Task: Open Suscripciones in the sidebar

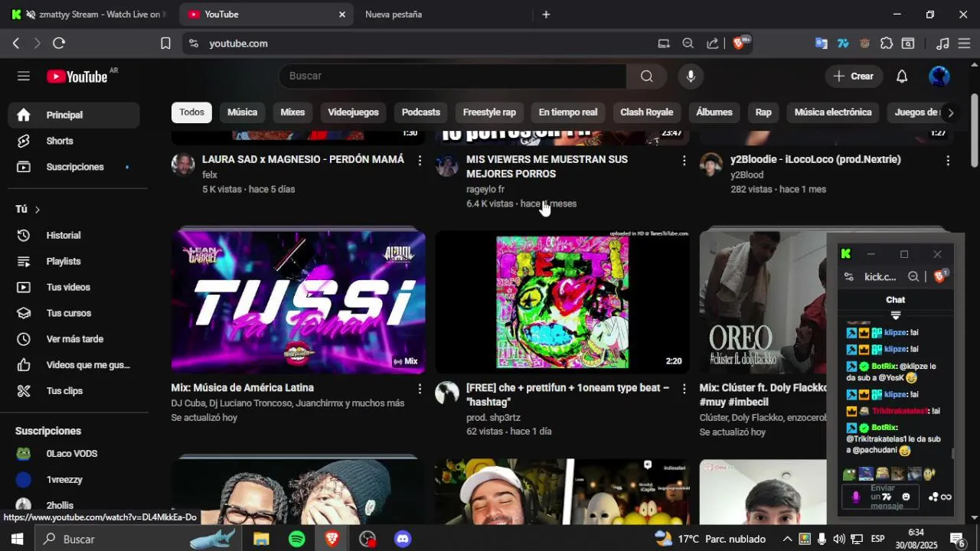Action: tap(74, 167)
